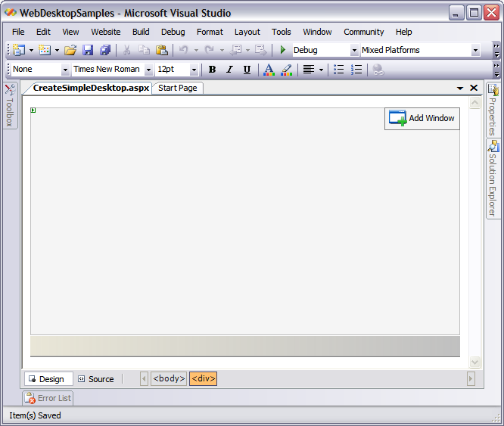Screen dimensions: 504x426
Task: Click the Navigate Backward icon
Action: point(236,50)
